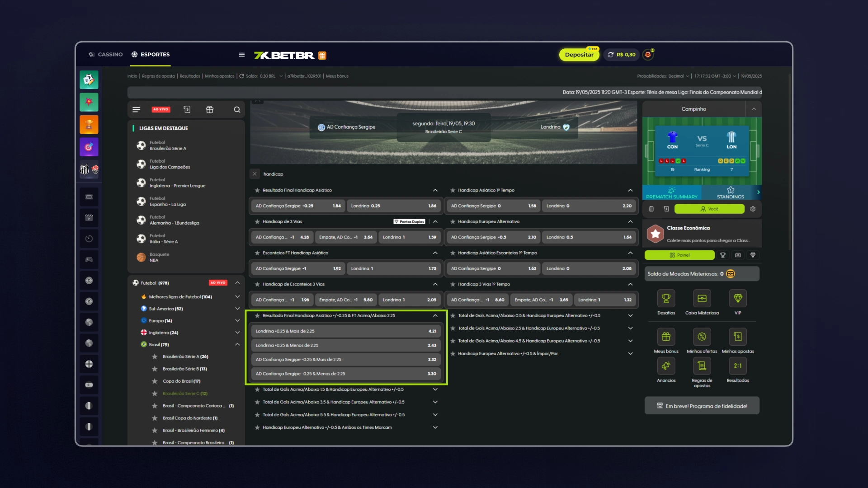Open the settings gear beside Você
This screenshot has height=488, width=868.
753,209
